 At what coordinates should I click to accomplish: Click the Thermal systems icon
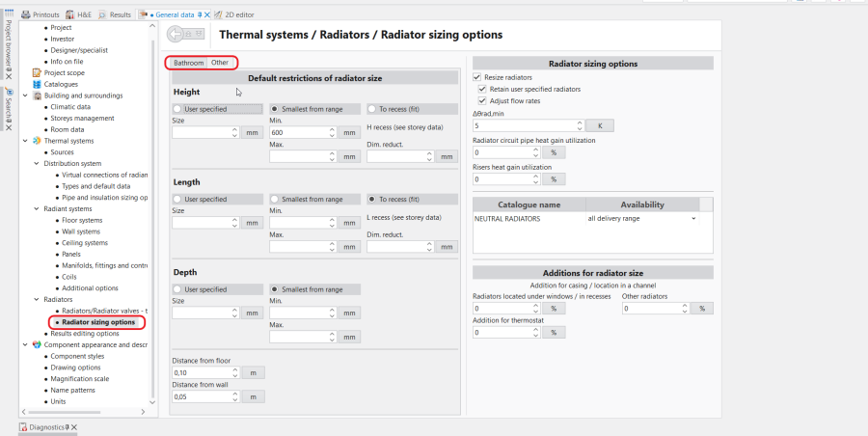[37, 141]
